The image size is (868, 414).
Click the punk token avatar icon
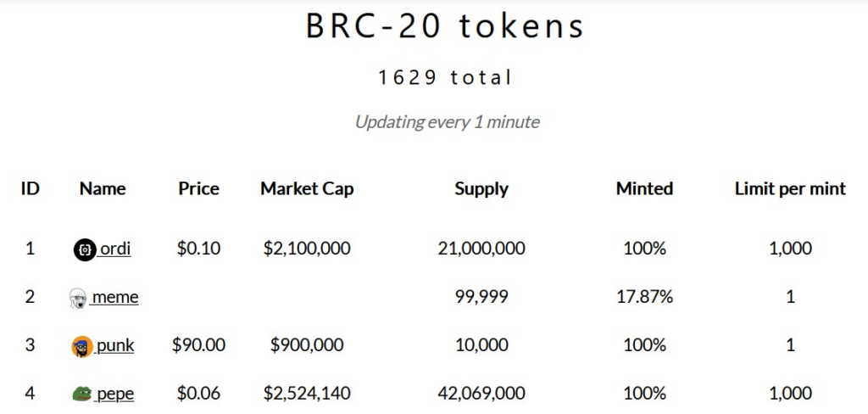pyautogui.click(x=82, y=346)
